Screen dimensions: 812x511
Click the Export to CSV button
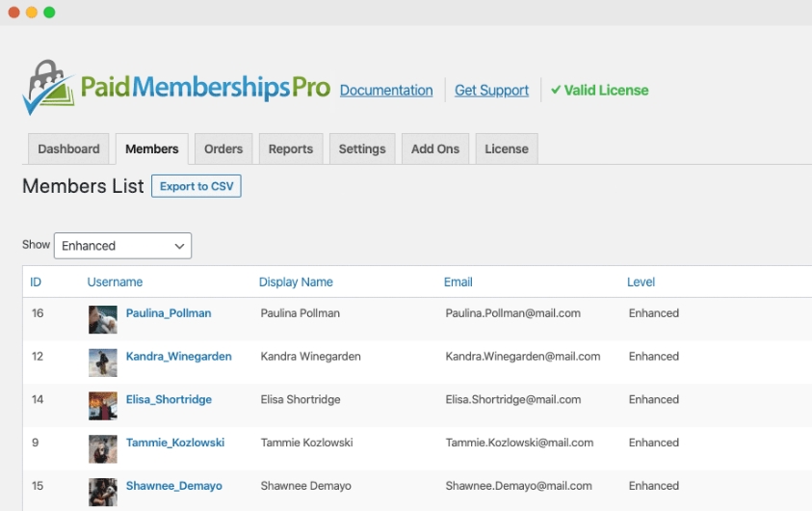tap(196, 186)
